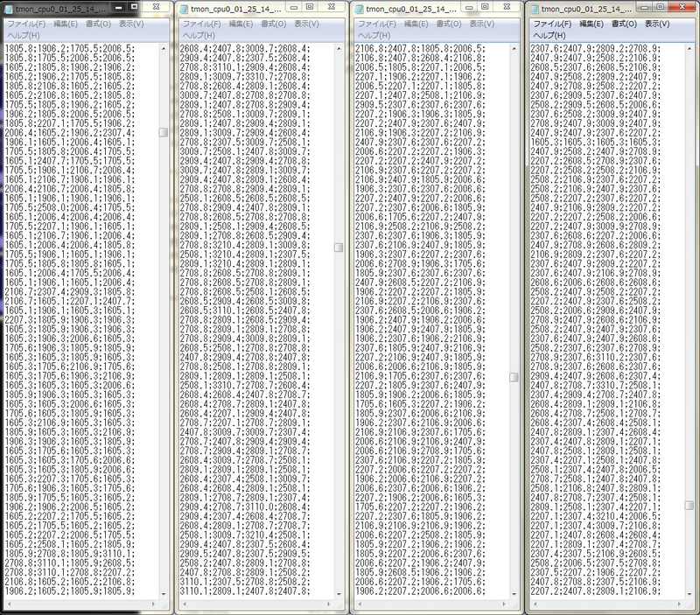Open ヘルプ(H) menu in third Notepad window
This screenshot has height=615, width=700.
tap(374, 35)
